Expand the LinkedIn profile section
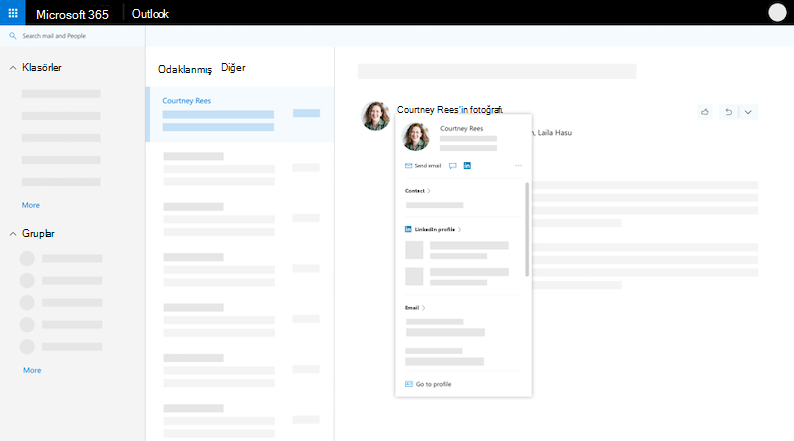The width and height of the screenshot is (794, 441). [433, 229]
